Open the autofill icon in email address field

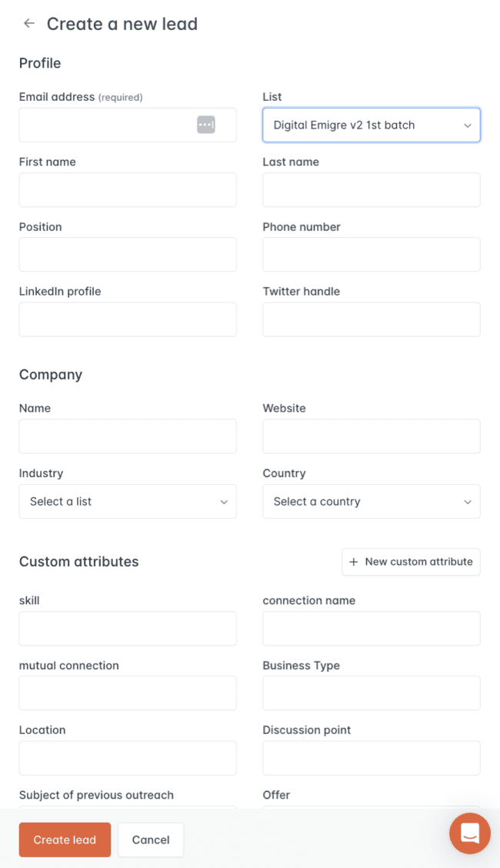click(205, 125)
